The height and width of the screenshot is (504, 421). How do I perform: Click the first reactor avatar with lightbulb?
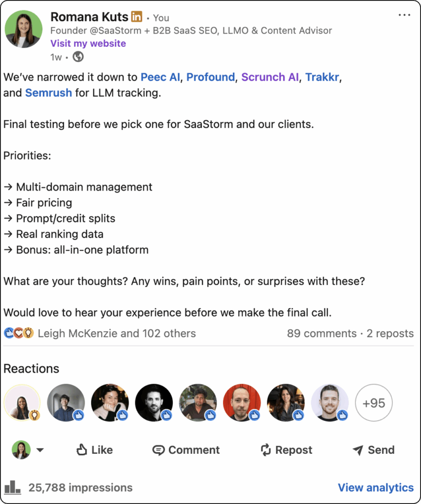click(x=22, y=403)
